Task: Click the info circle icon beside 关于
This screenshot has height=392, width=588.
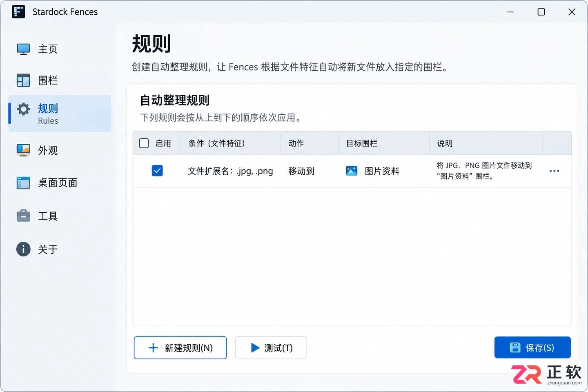Action: click(23, 249)
